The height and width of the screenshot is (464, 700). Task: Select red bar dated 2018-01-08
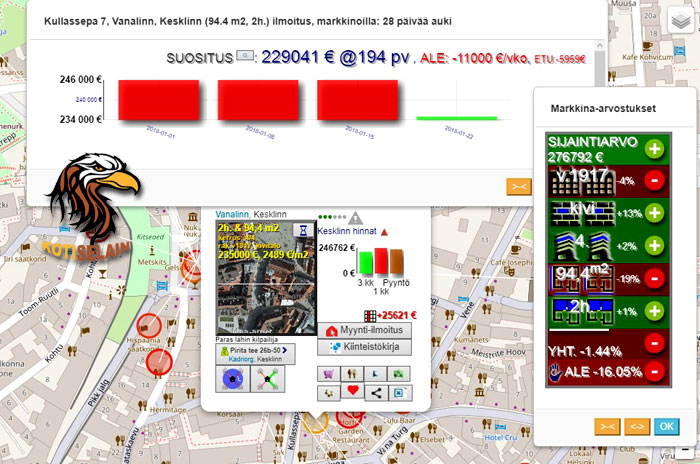click(x=258, y=100)
